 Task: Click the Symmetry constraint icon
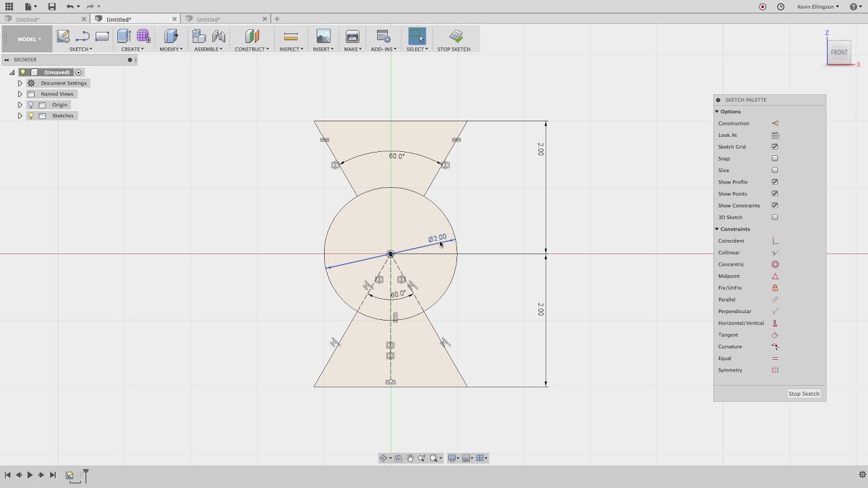pyautogui.click(x=775, y=370)
